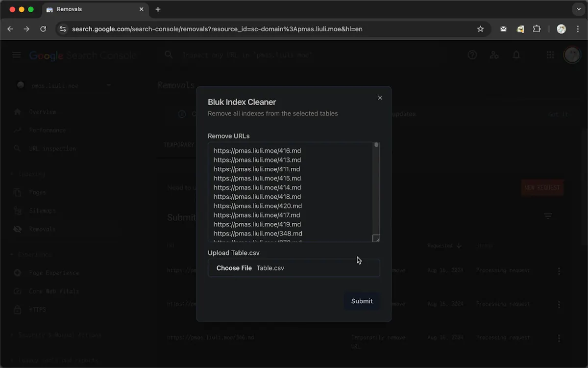Open the filter icon above the requests table
The image size is (588, 368).
(x=548, y=216)
